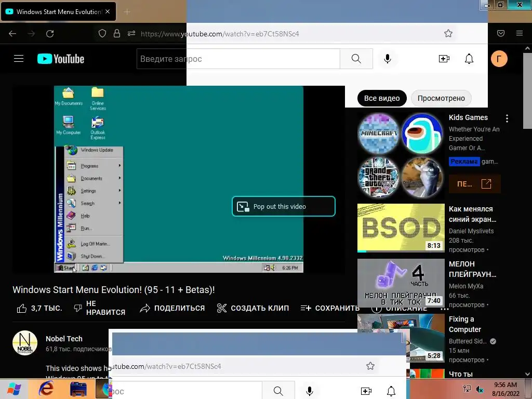Click the YouTube search field Введите запрос
Screen dimensions: 532x399
coord(238,59)
